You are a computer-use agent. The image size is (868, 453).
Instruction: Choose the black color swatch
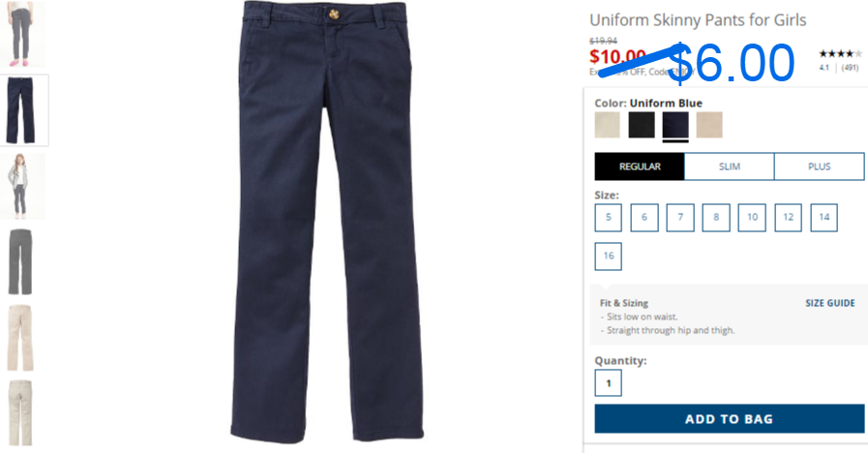click(642, 125)
